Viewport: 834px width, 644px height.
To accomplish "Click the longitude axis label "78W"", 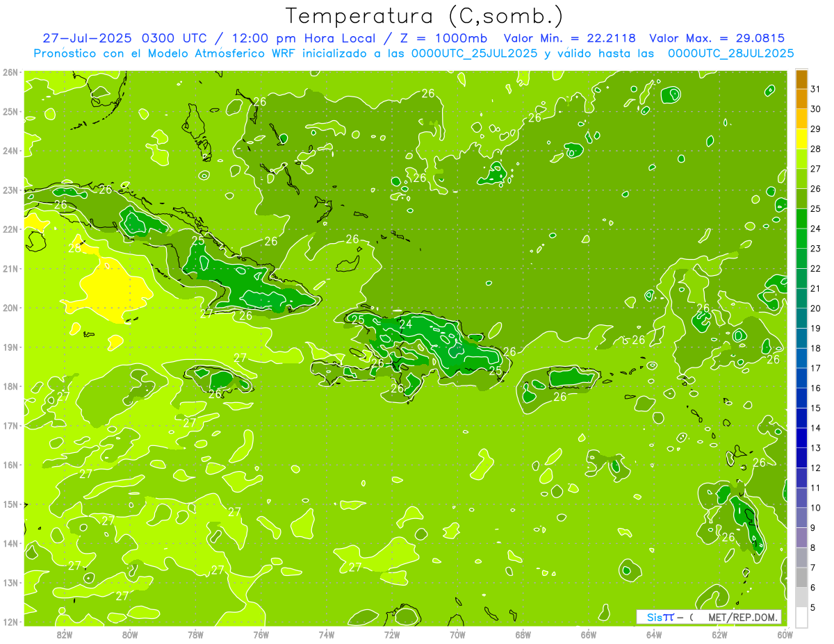I will 195,634.
